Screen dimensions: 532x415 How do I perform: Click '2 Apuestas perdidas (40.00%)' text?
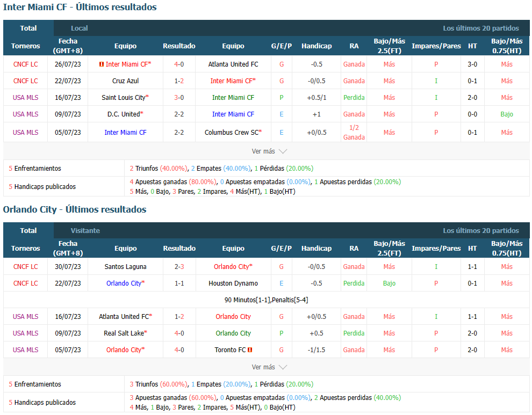[357, 398]
